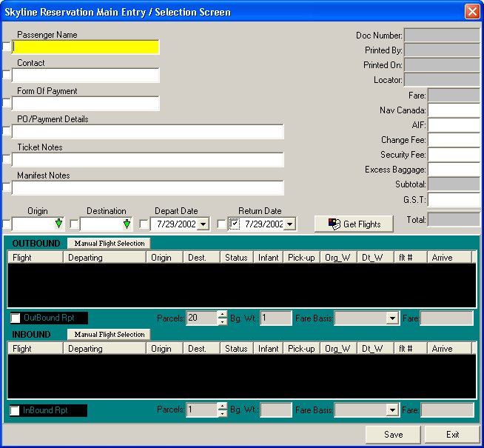Click into the Manifest Notes field
This screenshot has width=484, height=448.
(147, 187)
